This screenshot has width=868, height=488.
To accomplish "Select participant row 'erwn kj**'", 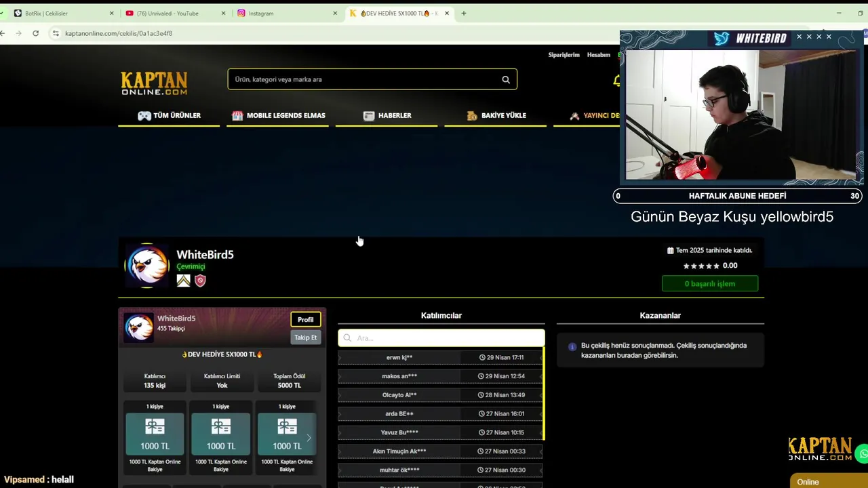I will tap(440, 357).
